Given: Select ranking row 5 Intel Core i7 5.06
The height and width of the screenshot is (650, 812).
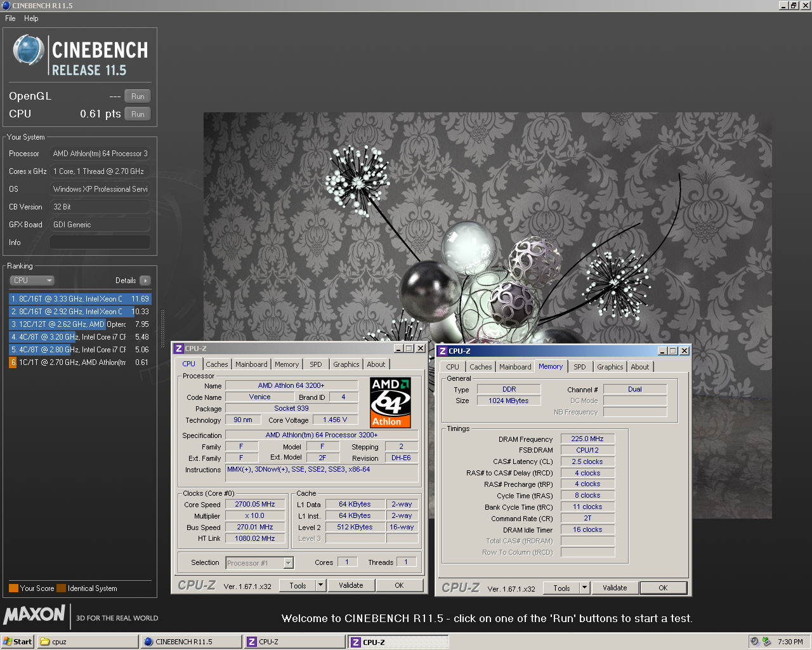Looking at the screenshot, I should pyautogui.click(x=80, y=350).
